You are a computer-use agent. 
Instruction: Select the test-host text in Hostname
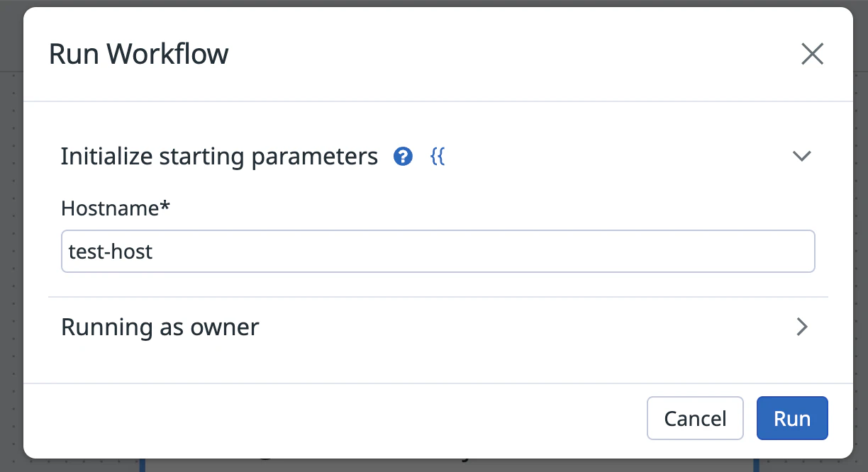109,251
